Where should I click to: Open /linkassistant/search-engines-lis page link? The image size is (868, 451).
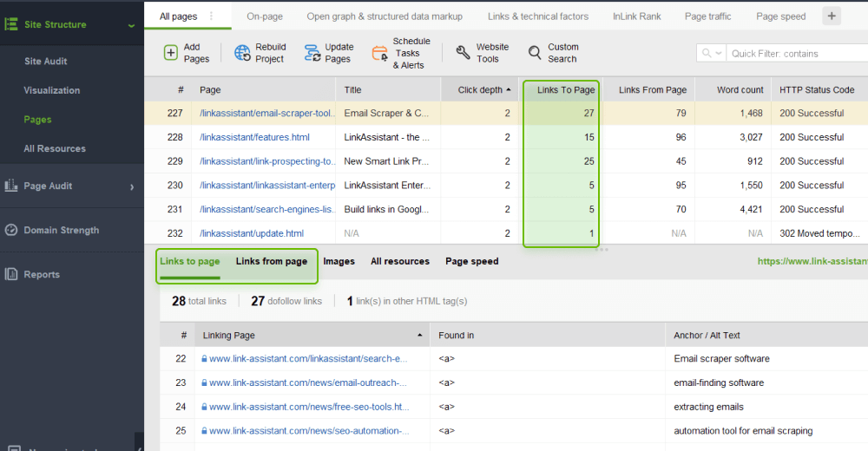point(266,209)
